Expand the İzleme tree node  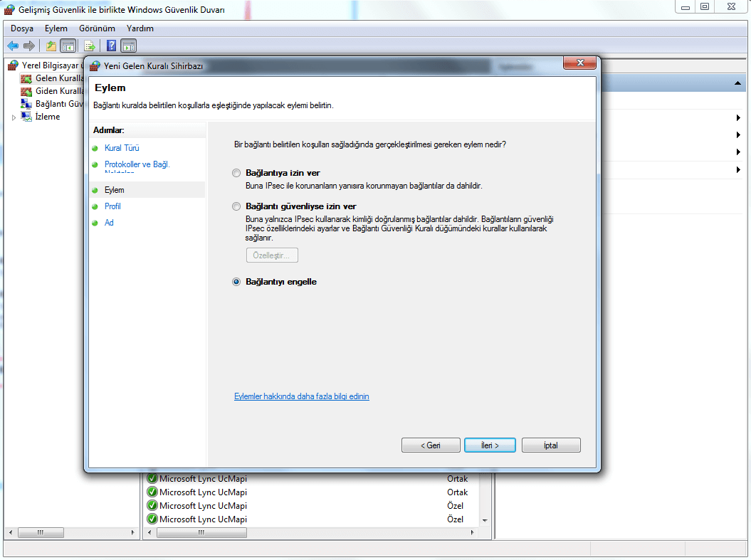coord(14,117)
